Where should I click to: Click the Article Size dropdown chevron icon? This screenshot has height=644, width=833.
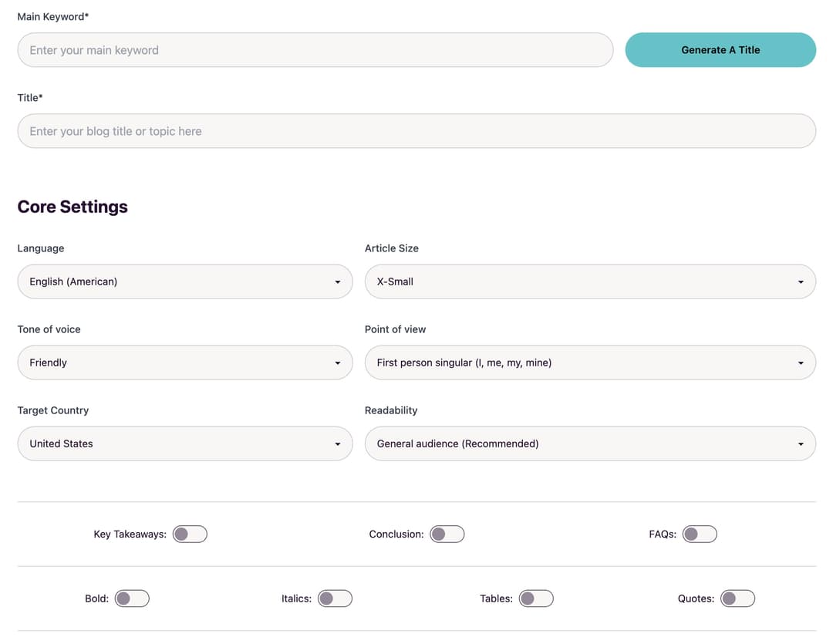800,282
